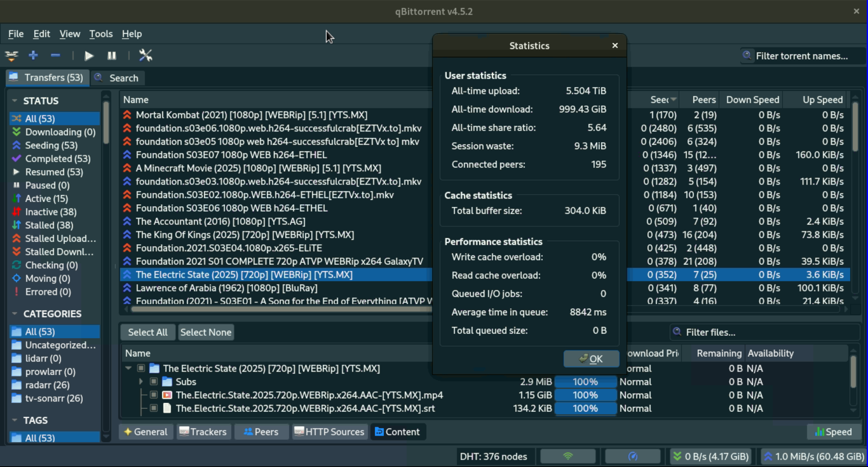Remove the selected torrent with minus icon
The image size is (868, 467).
[55, 55]
